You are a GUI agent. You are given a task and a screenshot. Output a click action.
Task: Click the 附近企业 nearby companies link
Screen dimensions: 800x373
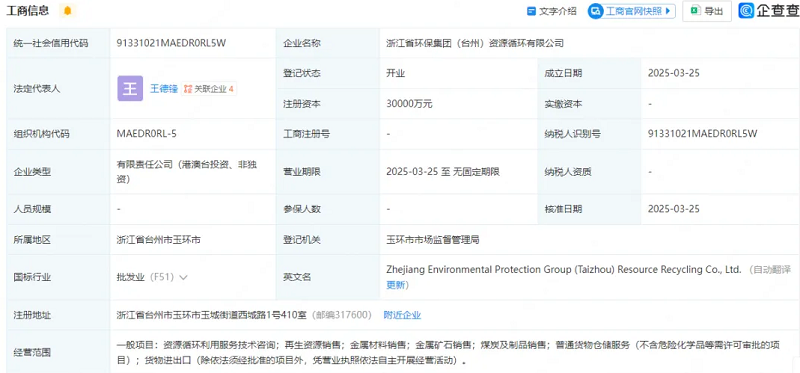[x=402, y=315]
